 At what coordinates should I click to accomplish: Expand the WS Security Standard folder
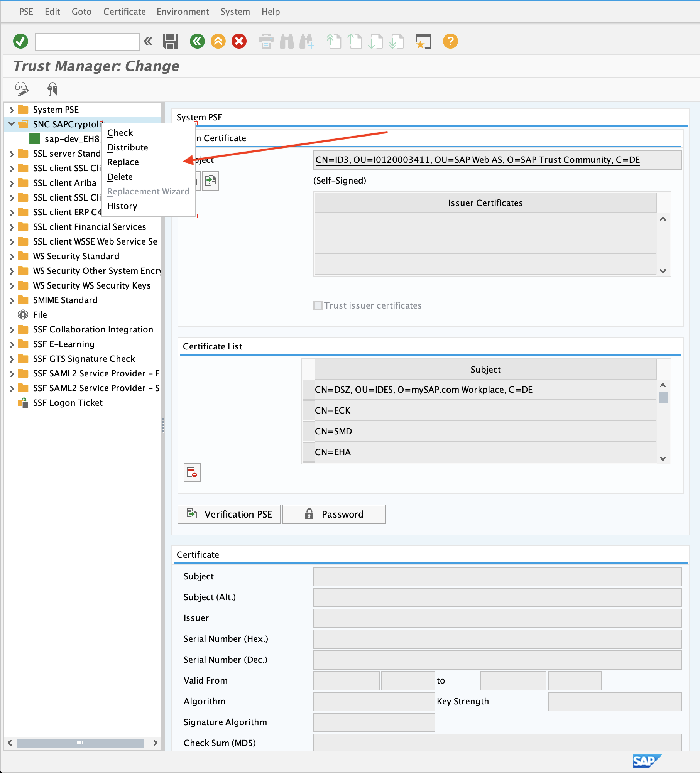pos(12,257)
